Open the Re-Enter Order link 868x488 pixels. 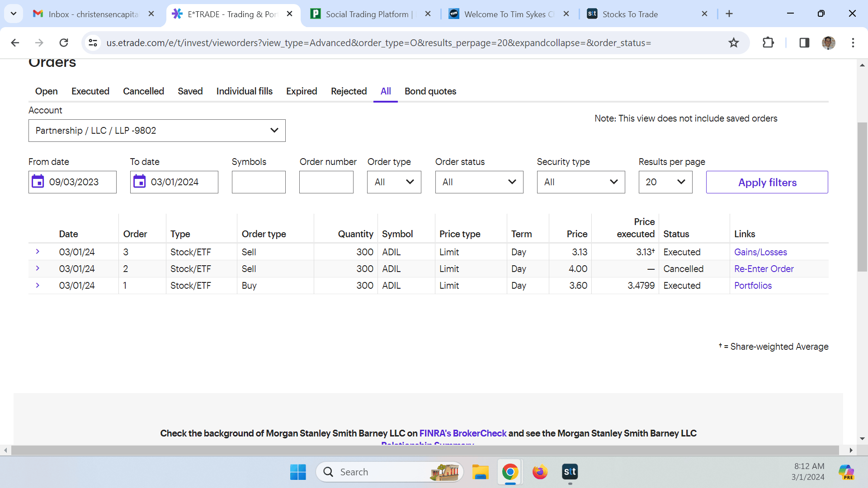pyautogui.click(x=764, y=269)
